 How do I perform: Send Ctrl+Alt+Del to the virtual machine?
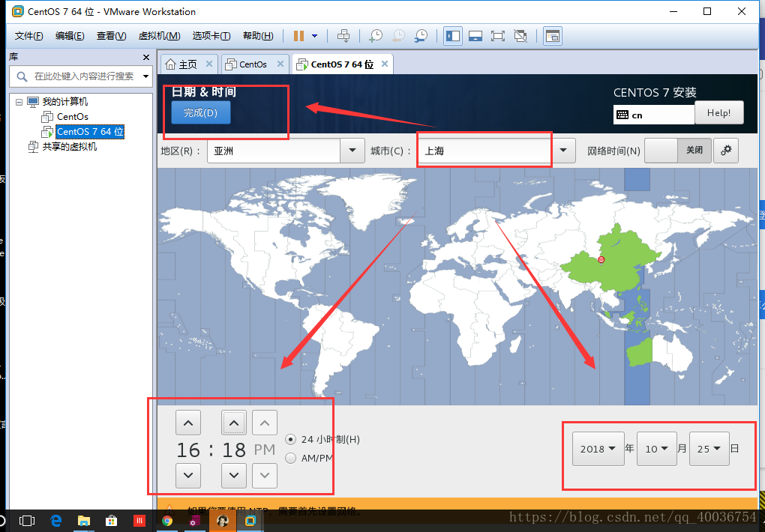pyautogui.click(x=343, y=36)
